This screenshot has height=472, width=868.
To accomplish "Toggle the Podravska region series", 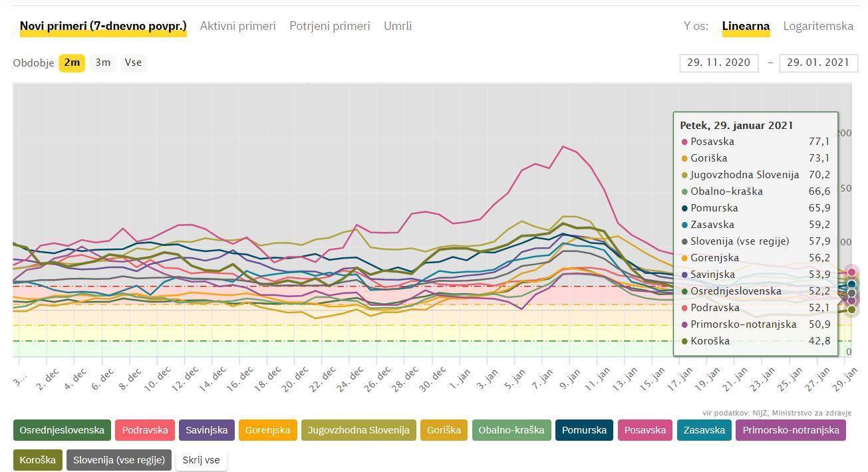I will tap(145, 430).
